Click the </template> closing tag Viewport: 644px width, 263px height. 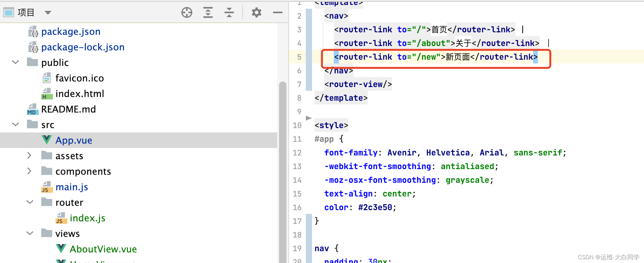click(341, 98)
